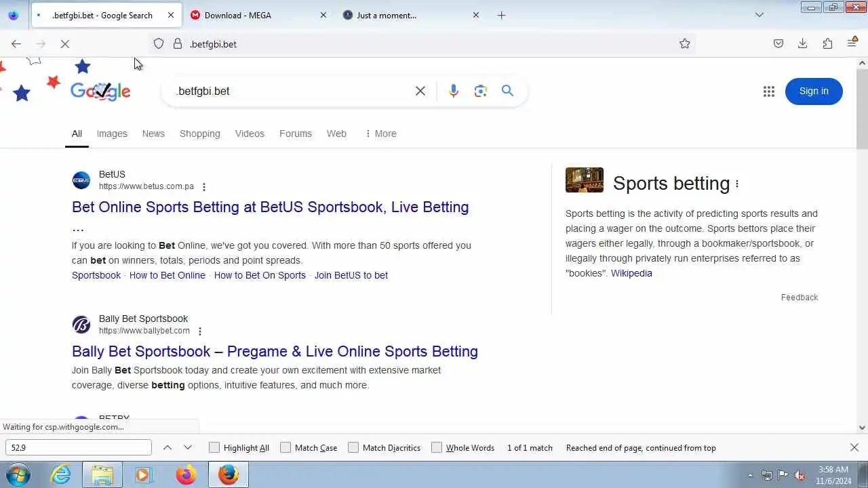Show hidden system tray icons

[750, 475]
